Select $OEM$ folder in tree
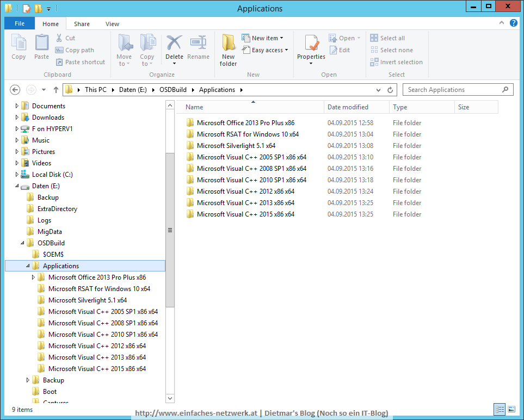 coord(53,254)
